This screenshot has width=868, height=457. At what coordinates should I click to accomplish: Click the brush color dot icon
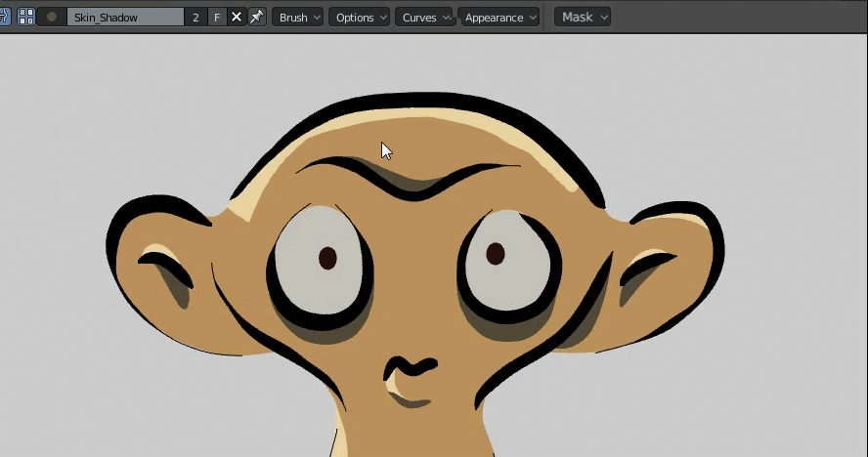[52, 18]
